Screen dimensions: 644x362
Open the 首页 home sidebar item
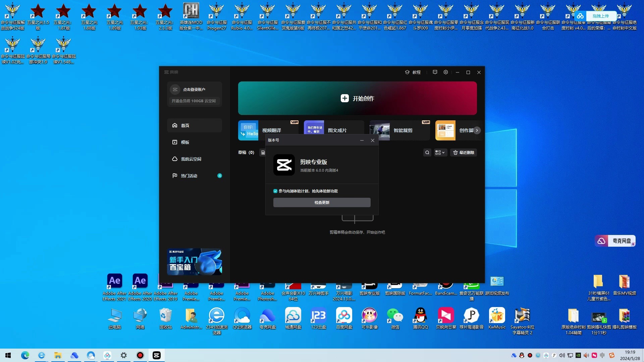point(195,125)
